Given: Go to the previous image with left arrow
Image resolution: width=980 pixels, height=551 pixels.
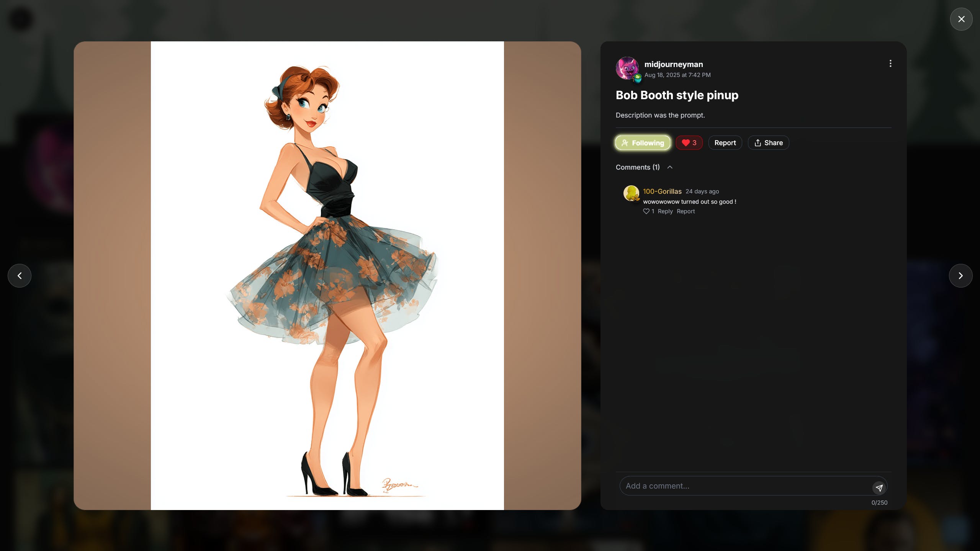Looking at the screenshot, I should 20,276.
